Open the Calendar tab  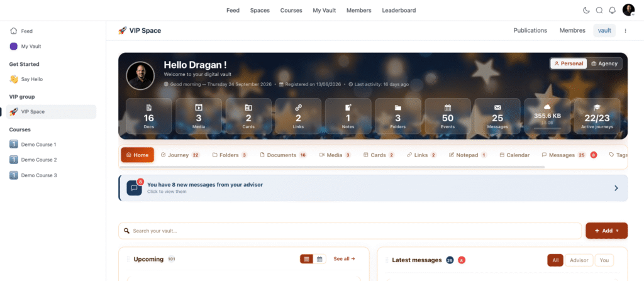pyautogui.click(x=514, y=155)
